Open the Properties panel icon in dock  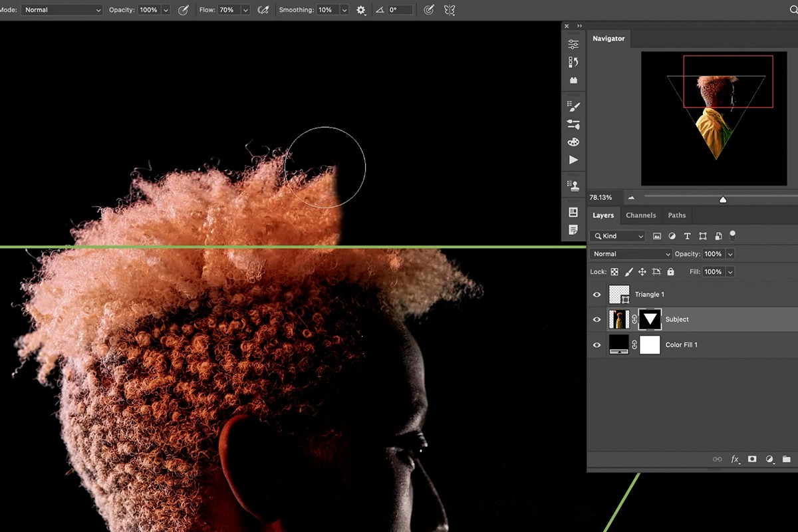tap(573, 44)
